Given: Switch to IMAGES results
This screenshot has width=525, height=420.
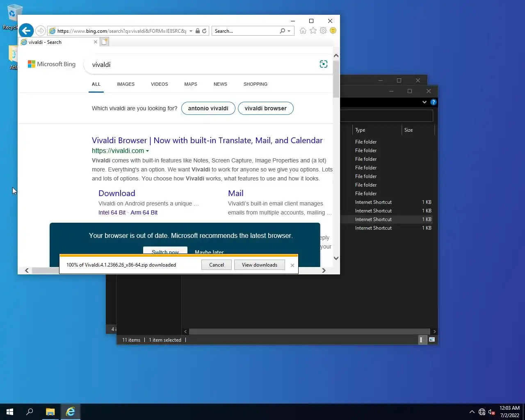Looking at the screenshot, I should click(x=126, y=84).
